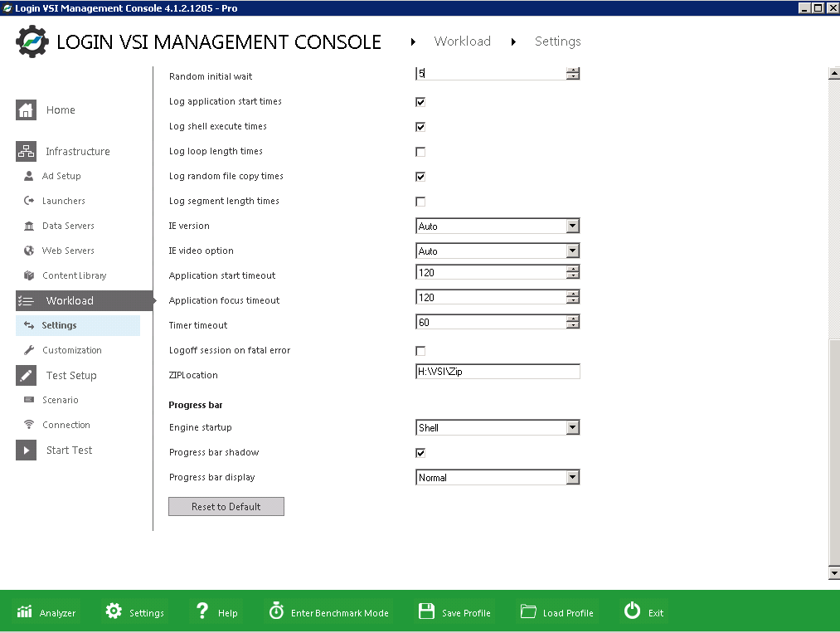The height and width of the screenshot is (633, 840).
Task: Uncheck Log random file copy times
Action: [x=420, y=177]
